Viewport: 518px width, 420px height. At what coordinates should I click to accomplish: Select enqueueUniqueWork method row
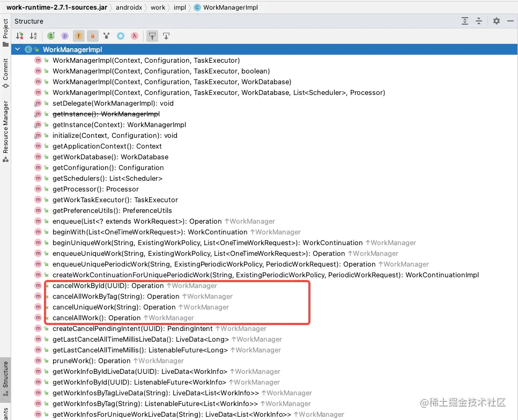[x=225, y=254]
